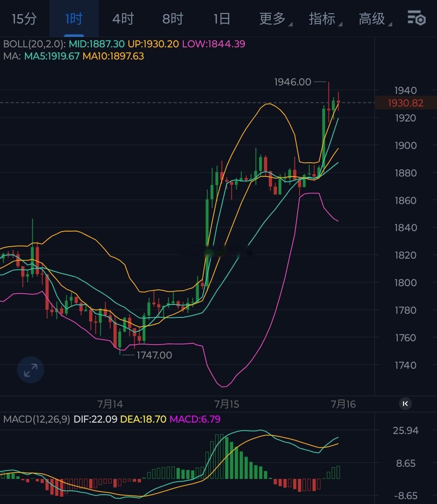Tap the 7月15 date label

pos(227,404)
